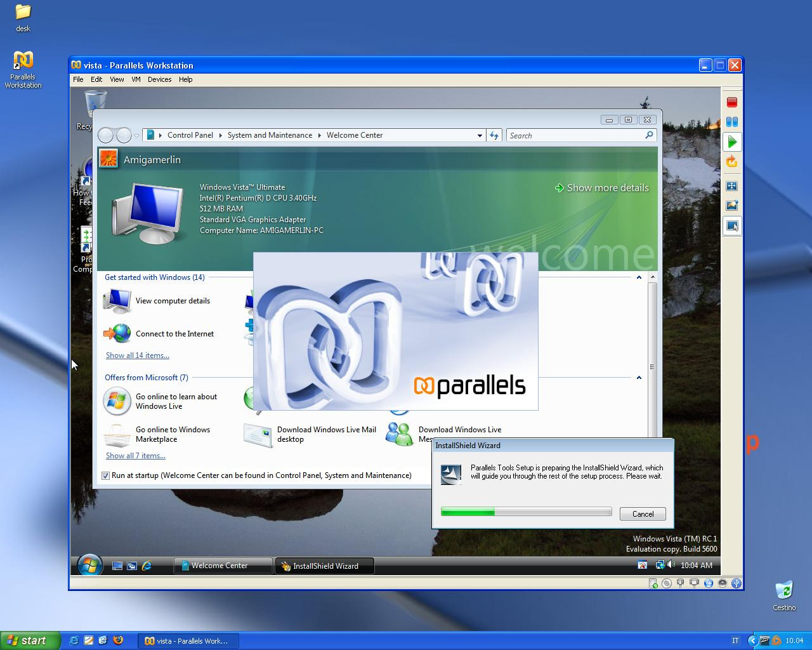Click the first port status icon

[681, 583]
